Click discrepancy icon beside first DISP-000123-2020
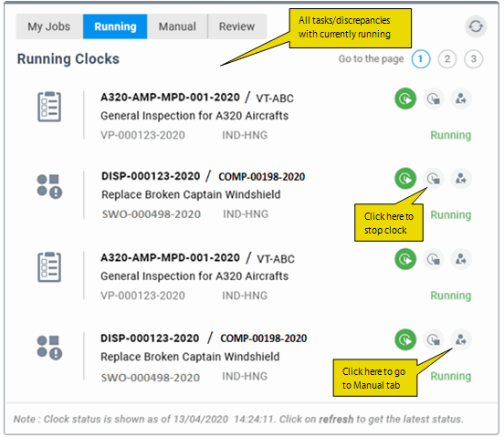The height and width of the screenshot is (437, 504). point(49,186)
